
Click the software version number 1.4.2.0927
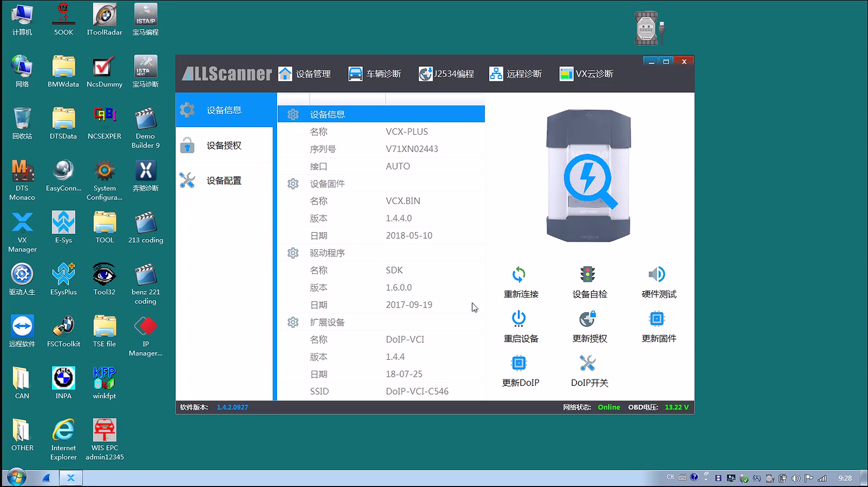pyautogui.click(x=232, y=408)
